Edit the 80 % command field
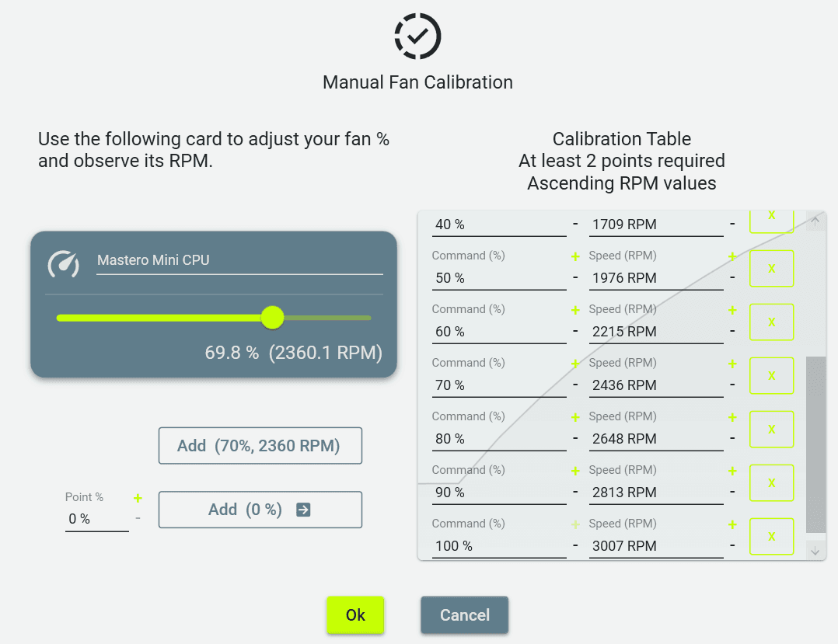This screenshot has height=644, width=838. click(x=499, y=438)
